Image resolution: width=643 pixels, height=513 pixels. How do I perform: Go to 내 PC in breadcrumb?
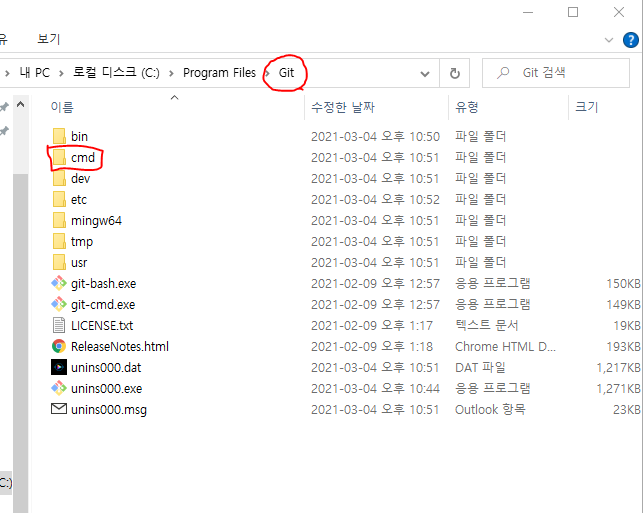pyautogui.click(x=34, y=73)
